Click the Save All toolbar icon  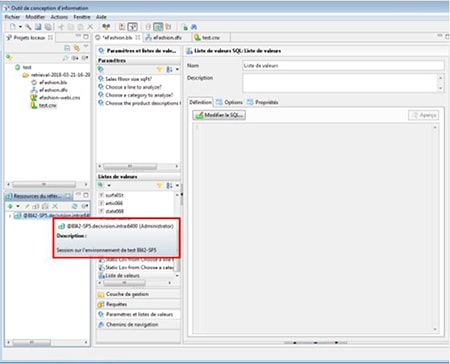[48, 27]
